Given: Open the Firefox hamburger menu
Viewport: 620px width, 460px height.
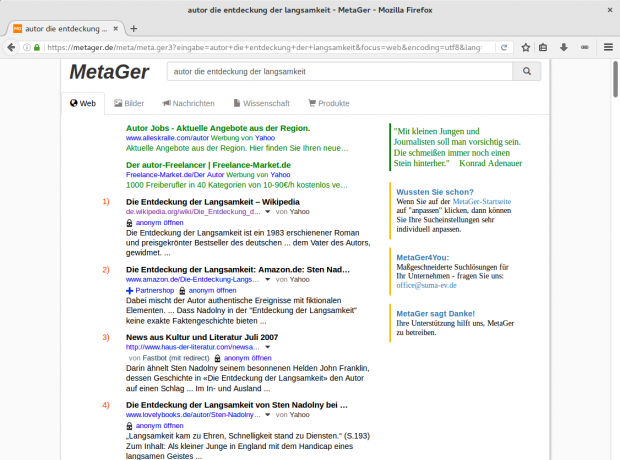Looking at the screenshot, I should click(609, 47).
